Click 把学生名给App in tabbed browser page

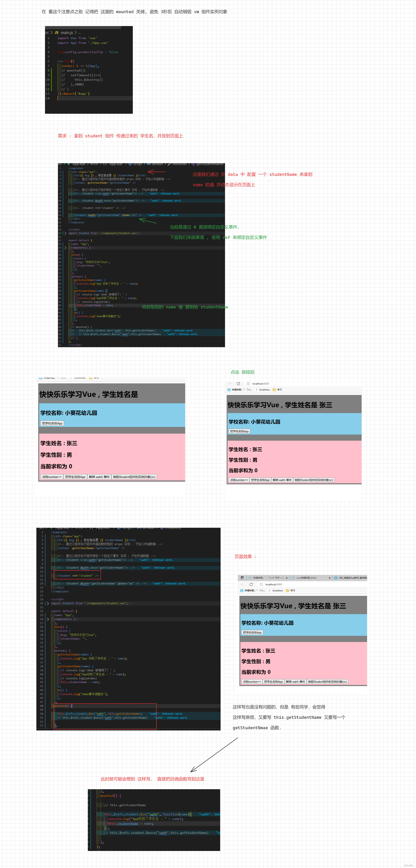click(274, 682)
